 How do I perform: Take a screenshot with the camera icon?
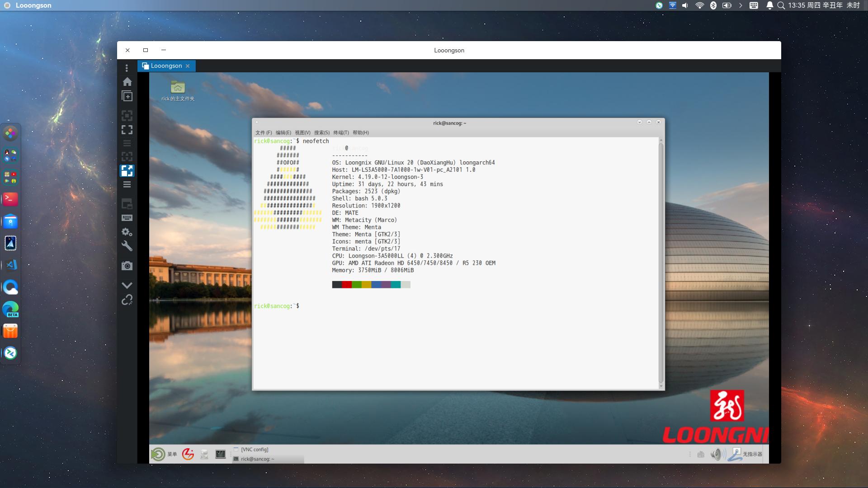pos(127,266)
